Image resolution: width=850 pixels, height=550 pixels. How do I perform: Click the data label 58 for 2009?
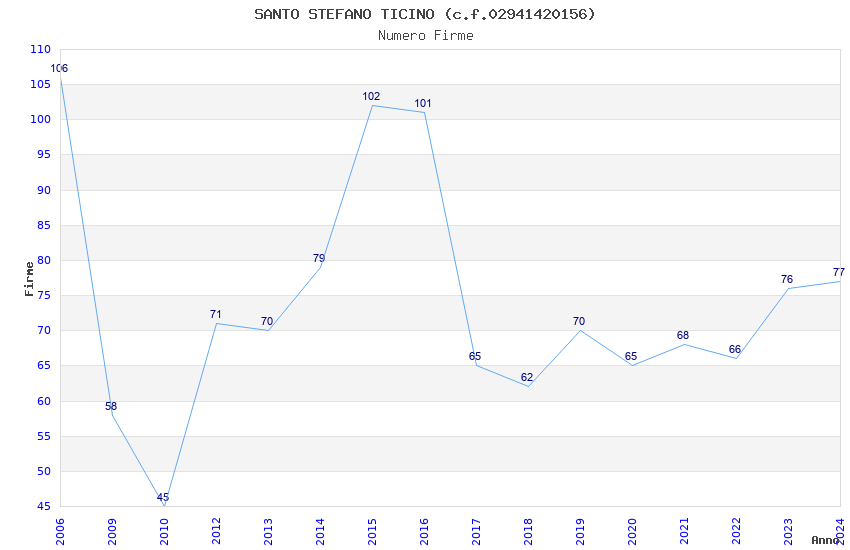(x=111, y=406)
